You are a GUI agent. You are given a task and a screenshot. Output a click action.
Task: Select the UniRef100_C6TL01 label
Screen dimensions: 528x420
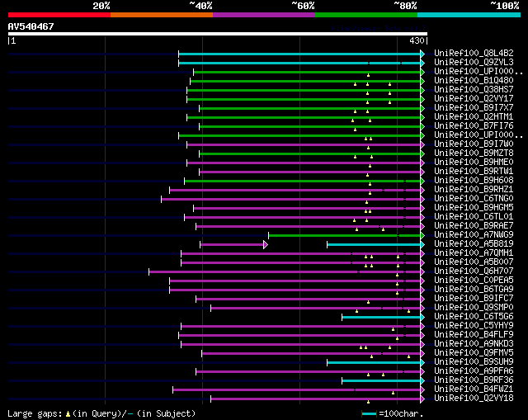(x=474, y=217)
